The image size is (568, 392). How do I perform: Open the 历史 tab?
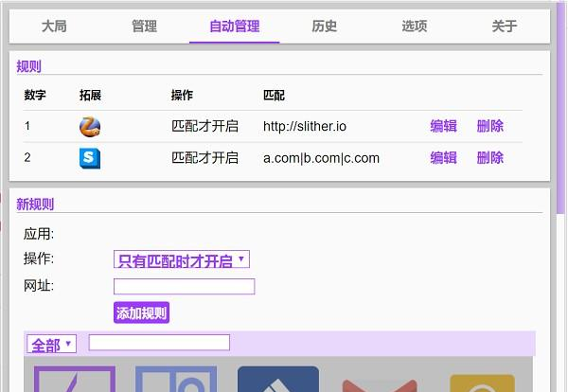point(324,27)
